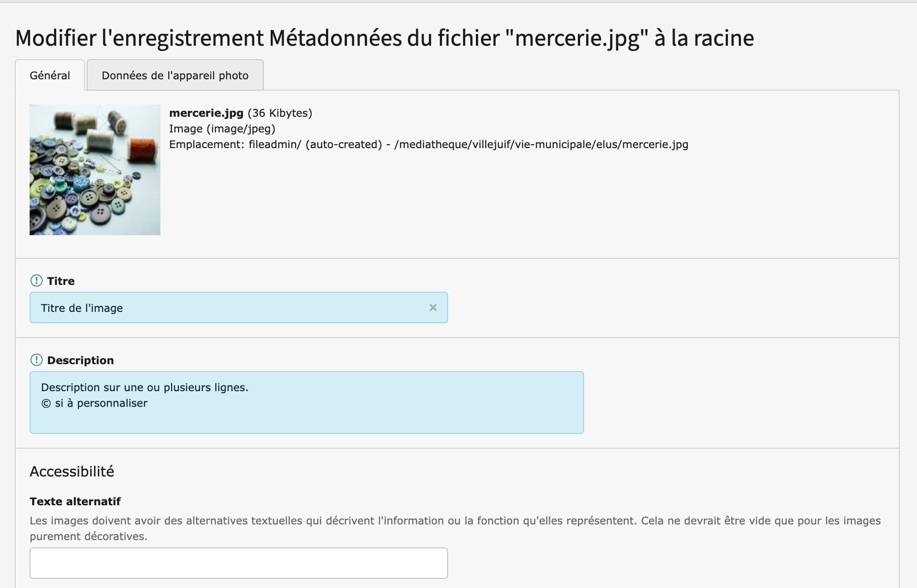Viewport: 917px width, 588px height.
Task: Click the Titre label text
Action: (61, 281)
